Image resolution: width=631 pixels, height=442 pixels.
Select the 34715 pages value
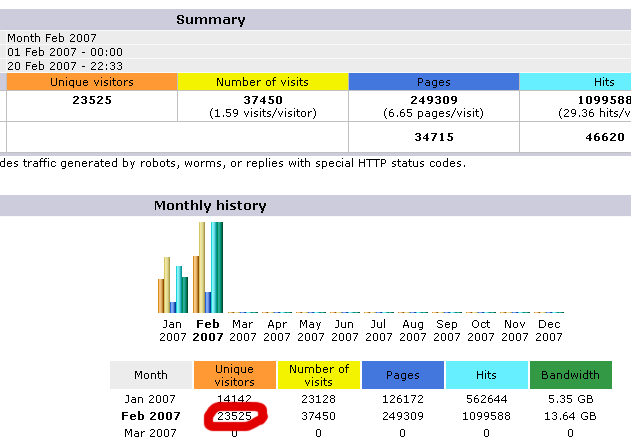tap(434, 137)
